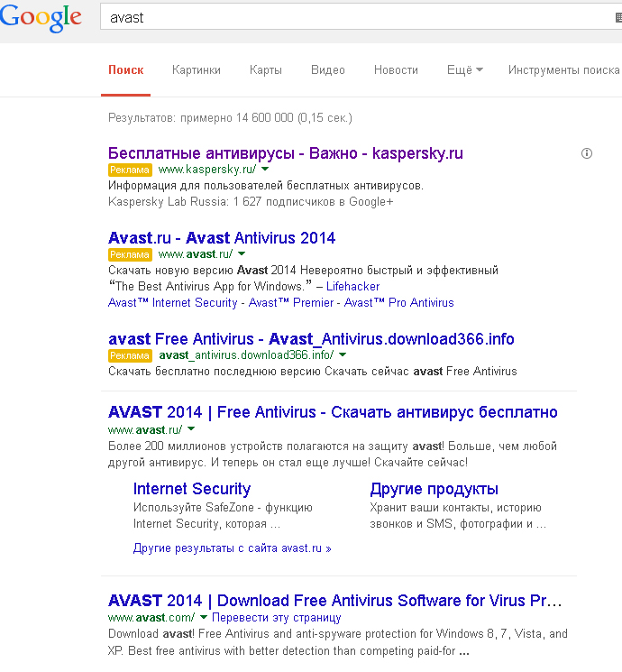Viewport: 622px width, 672px height.
Task: Expand the arrow next to www.kaspersky.ru/
Action: pos(266,169)
